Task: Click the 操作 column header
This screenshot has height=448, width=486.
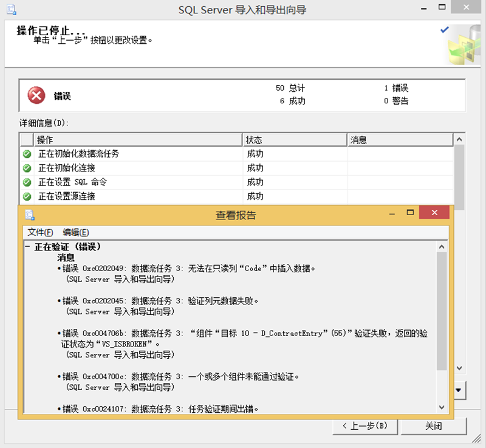Action: pos(138,140)
